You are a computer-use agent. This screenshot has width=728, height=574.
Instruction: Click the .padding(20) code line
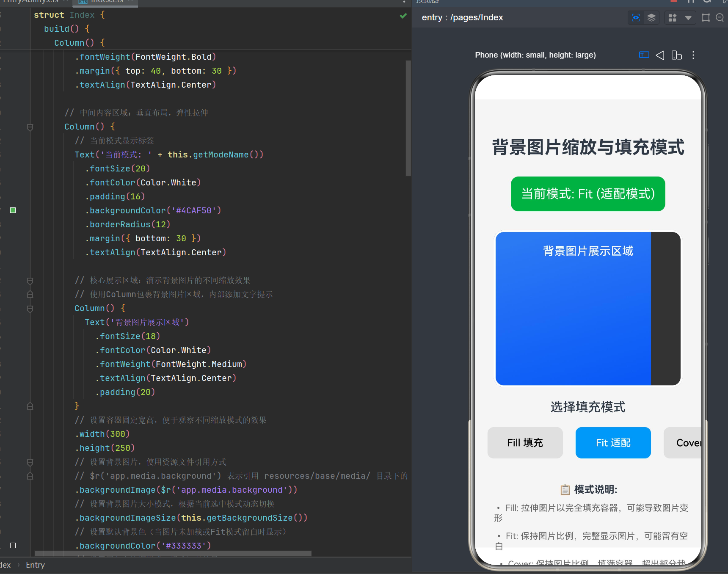click(125, 392)
